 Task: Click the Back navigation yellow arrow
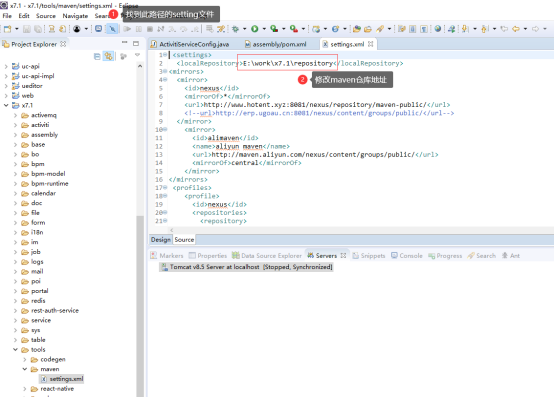pos(516,29)
